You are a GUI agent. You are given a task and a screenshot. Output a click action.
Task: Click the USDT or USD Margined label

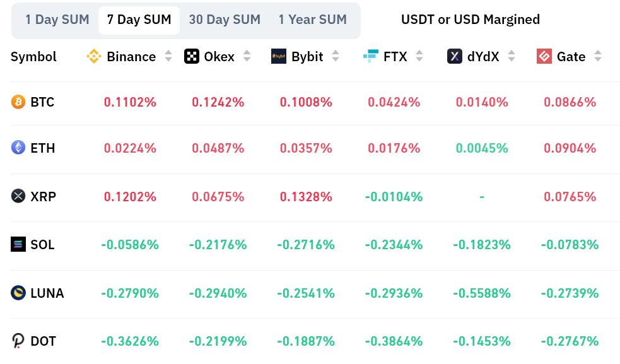471,20
